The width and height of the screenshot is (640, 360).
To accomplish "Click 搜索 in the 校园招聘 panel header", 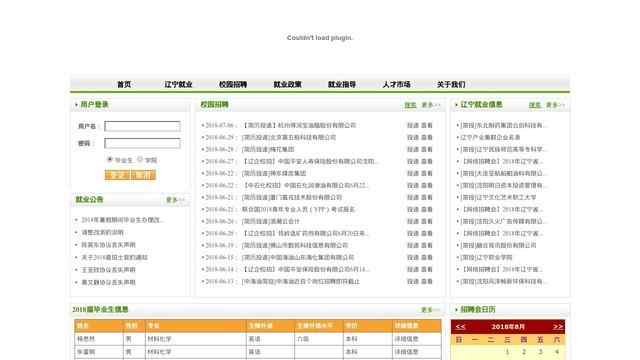I will [x=410, y=105].
